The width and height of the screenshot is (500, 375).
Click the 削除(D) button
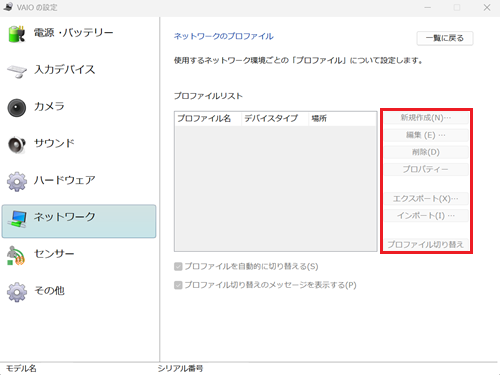click(426, 152)
